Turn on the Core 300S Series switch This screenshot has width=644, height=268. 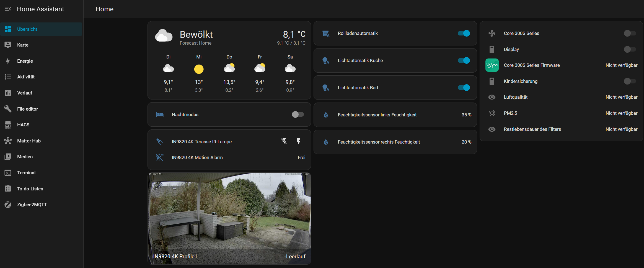click(630, 33)
